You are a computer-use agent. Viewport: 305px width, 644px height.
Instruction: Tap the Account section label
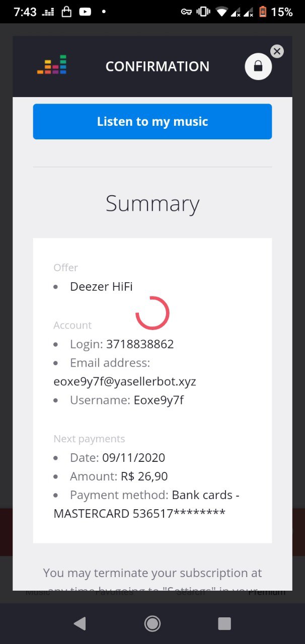pos(72,326)
